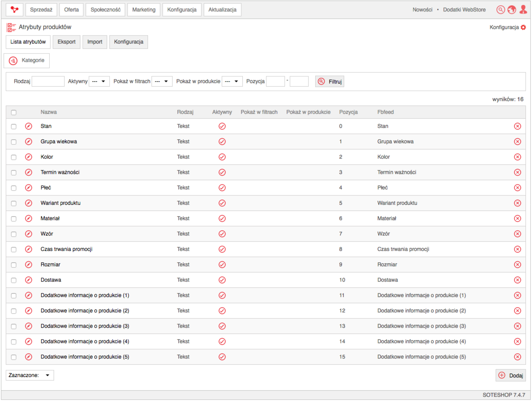Check the Materiał row checkbox
This screenshot has width=532, height=402.
click(14, 219)
